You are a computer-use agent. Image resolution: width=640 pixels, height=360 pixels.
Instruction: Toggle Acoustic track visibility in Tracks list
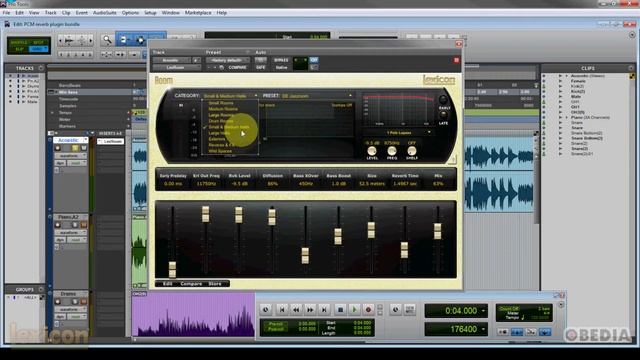[x=10, y=76]
